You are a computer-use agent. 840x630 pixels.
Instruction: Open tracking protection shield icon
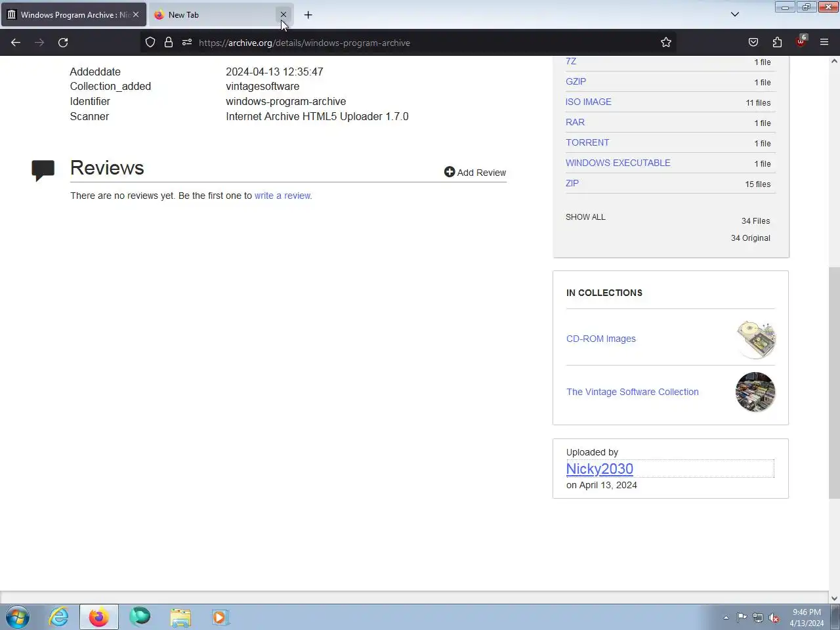150,43
